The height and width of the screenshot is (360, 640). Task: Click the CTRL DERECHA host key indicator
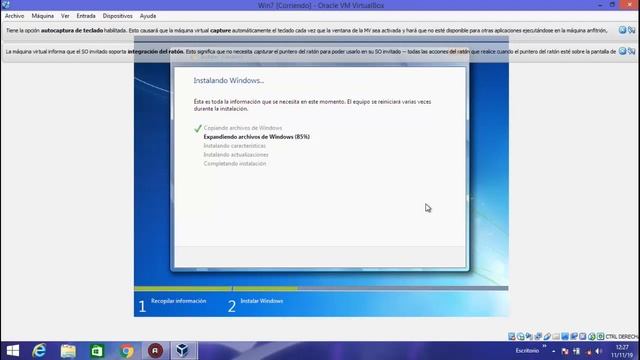[x=622, y=337]
